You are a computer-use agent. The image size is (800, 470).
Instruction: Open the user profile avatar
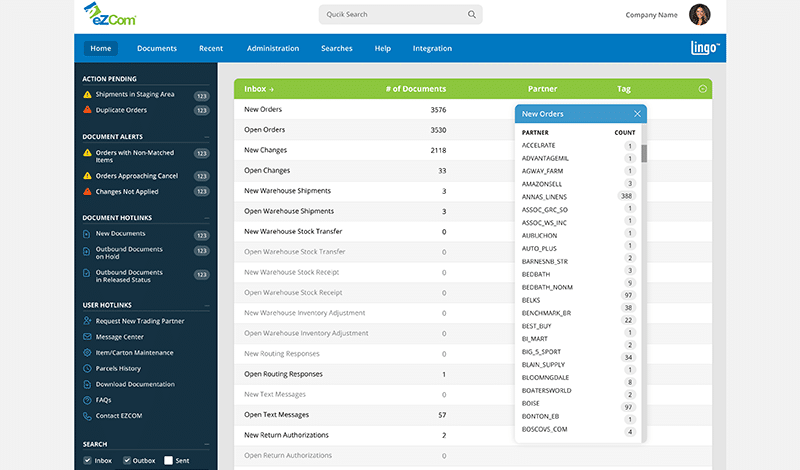699,15
